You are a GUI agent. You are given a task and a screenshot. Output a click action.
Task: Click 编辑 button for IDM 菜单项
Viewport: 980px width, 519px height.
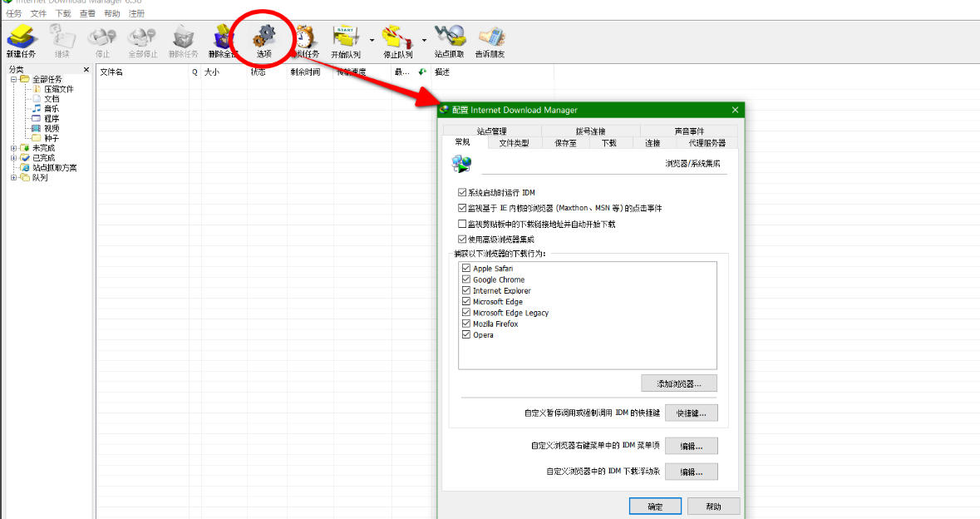[692, 446]
